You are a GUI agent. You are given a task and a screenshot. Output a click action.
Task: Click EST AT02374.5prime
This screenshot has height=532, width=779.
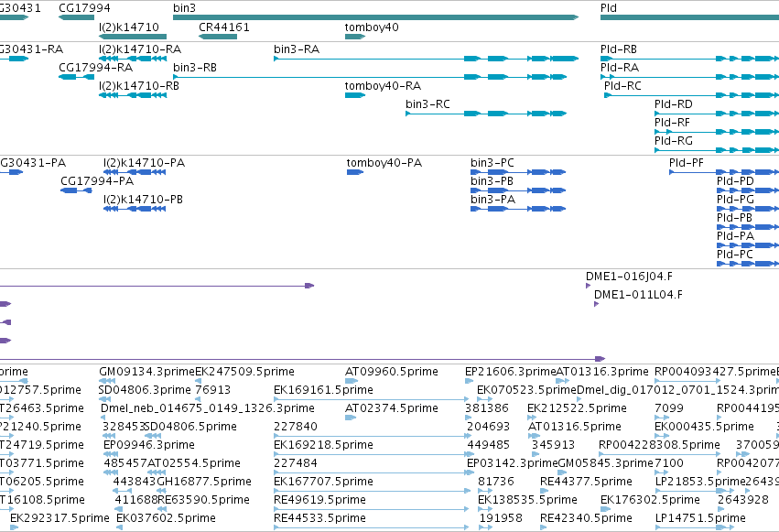[x=351, y=418]
